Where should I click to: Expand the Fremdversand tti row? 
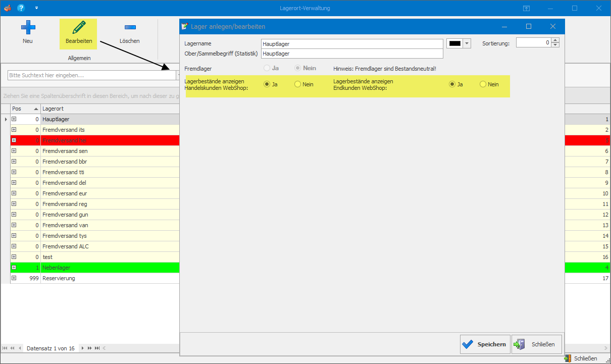pos(14,172)
